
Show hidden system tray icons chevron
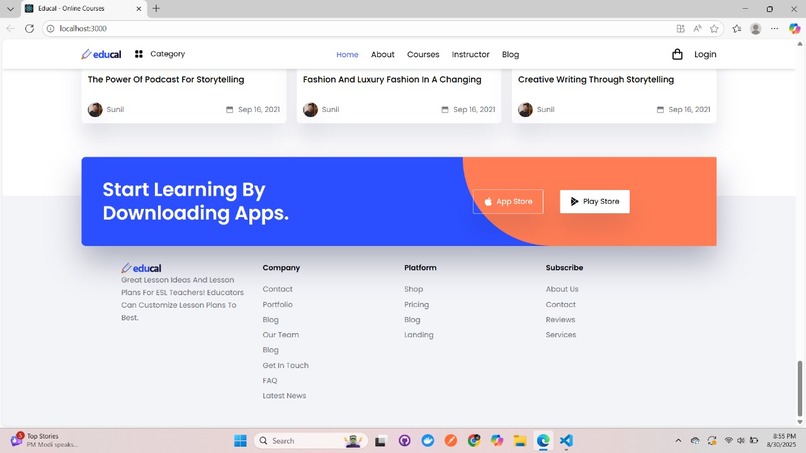pyautogui.click(x=678, y=441)
